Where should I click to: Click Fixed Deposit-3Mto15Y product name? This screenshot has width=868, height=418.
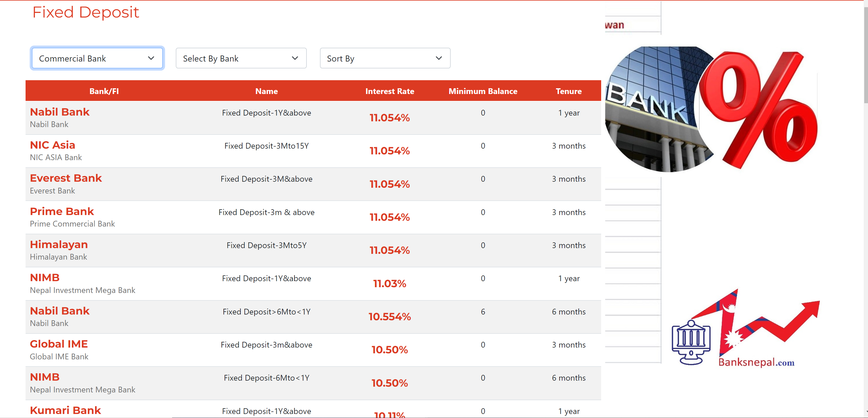(267, 146)
